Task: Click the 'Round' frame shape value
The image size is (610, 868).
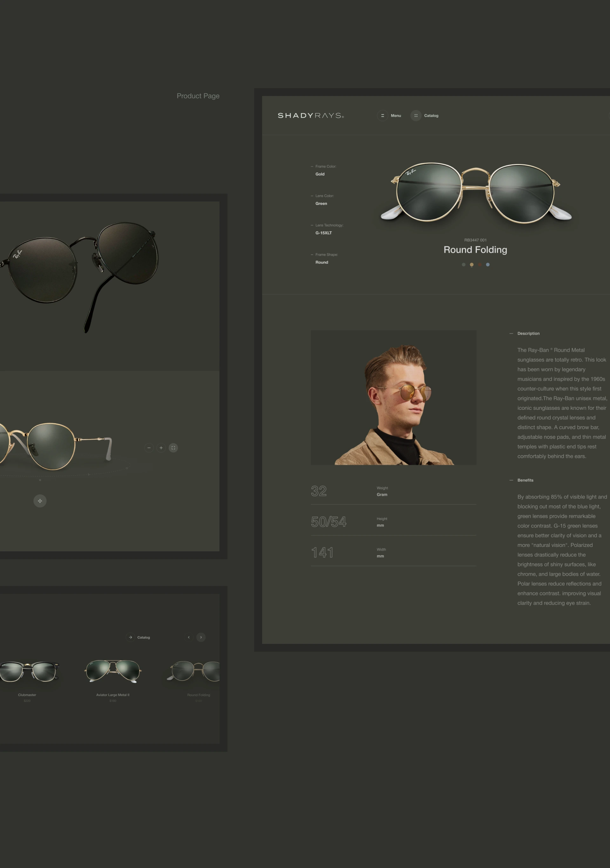Action: click(322, 262)
